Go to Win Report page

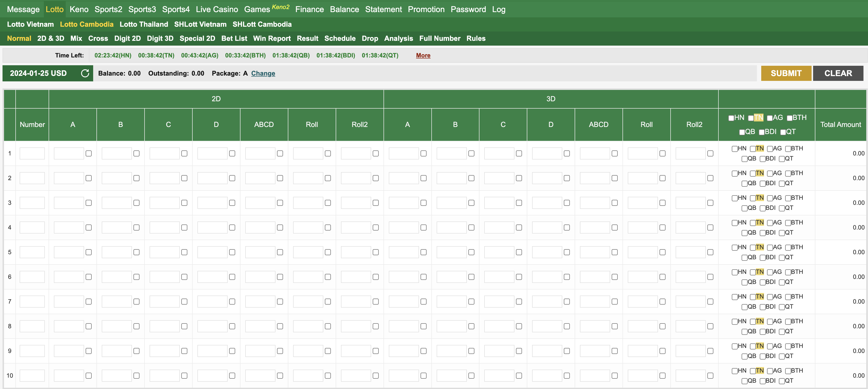click(x=272, y=39)
